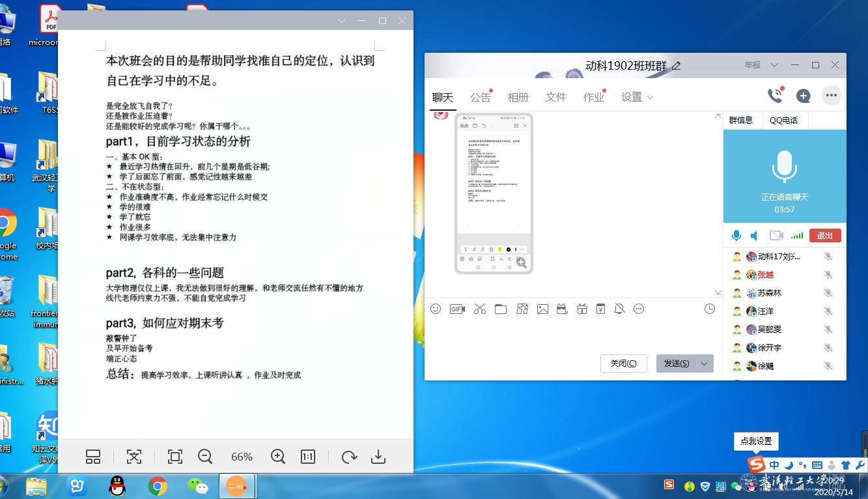Extract text from image with OCR icon

(134, 457)
